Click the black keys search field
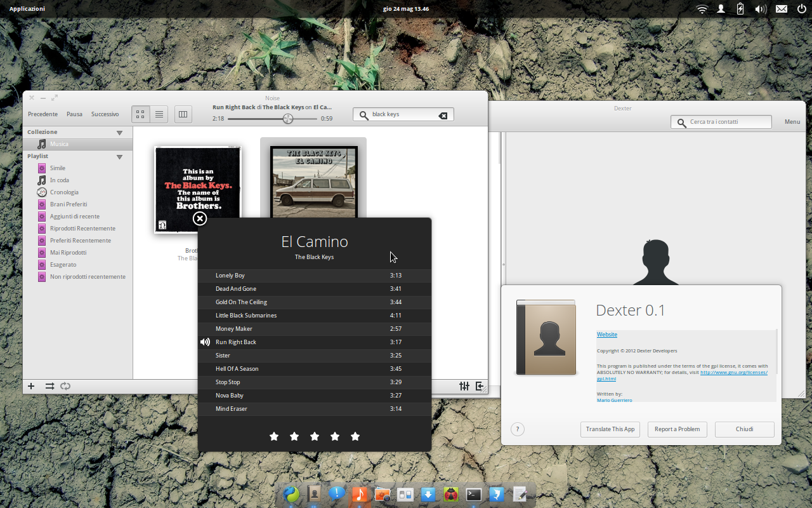812x508 pixels. (403, 115)
